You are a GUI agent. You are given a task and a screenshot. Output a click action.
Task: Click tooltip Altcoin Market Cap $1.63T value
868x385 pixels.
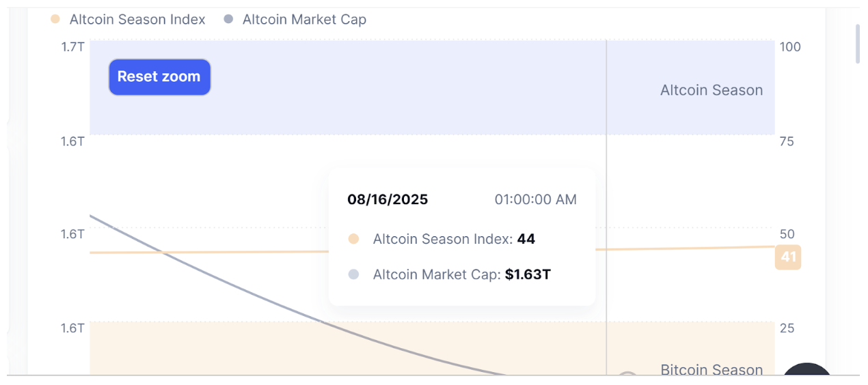[x=528, y=274]
